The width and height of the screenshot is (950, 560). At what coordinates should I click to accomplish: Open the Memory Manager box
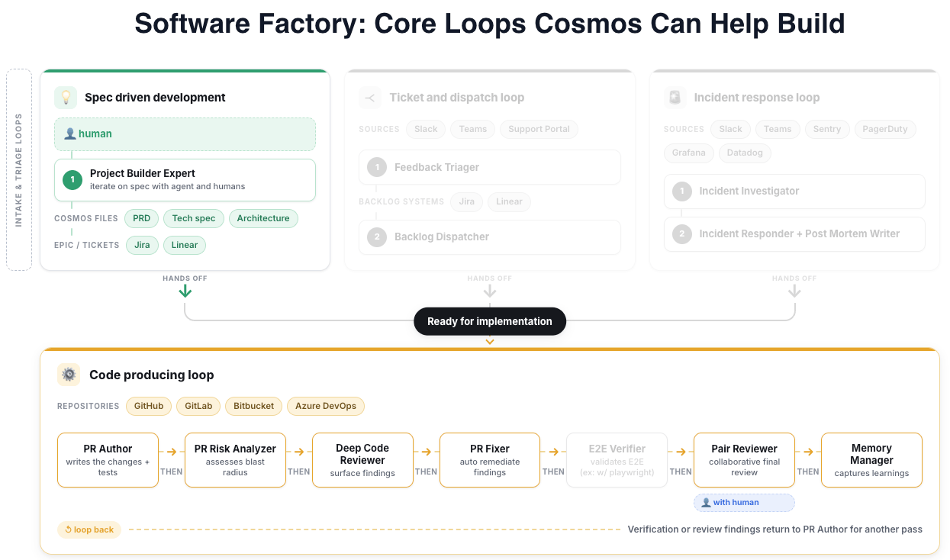click(x=871, y=460)
